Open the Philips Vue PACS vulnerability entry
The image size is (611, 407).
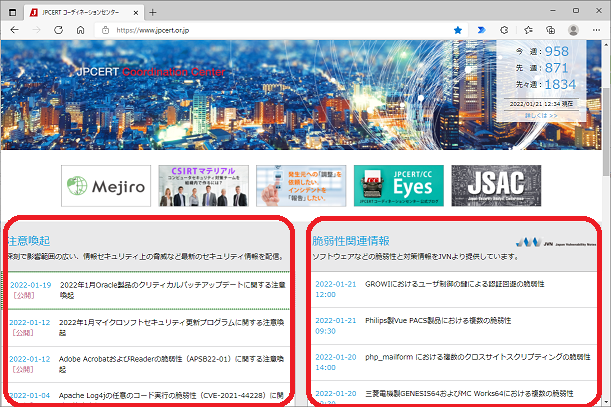(438, 320)
